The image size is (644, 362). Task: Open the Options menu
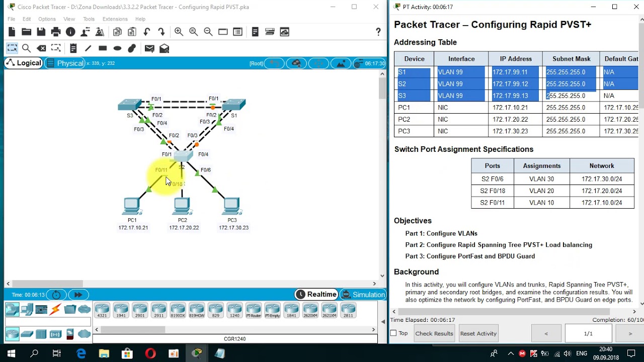click(47, 19)
